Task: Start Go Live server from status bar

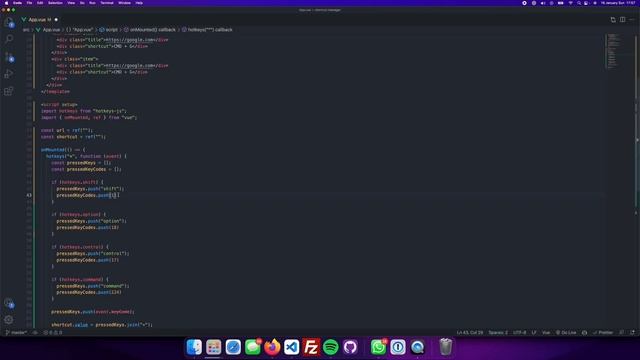Action: pos(566,333)
